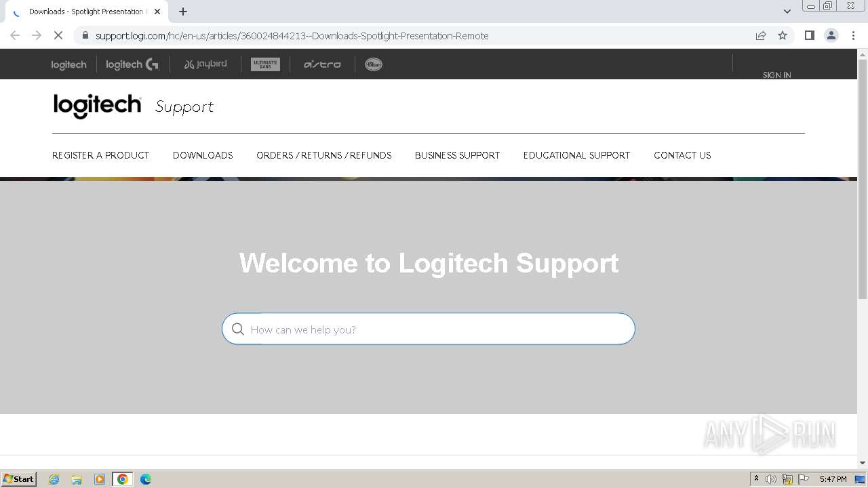The height and width of the screenshot is (488, 868).
Task: Click the Logitech Support main logo
Action: (x=133, y=106)
